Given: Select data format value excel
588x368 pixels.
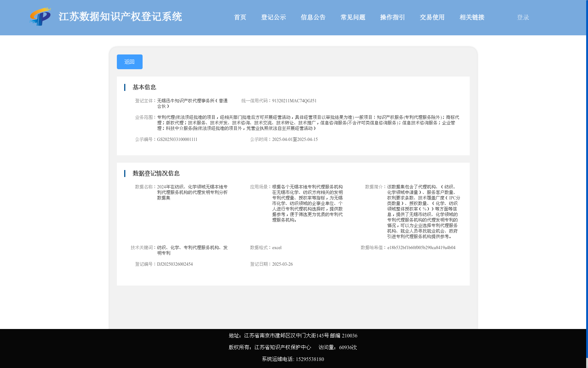Looking at the screenshot, I should [277, 248].
